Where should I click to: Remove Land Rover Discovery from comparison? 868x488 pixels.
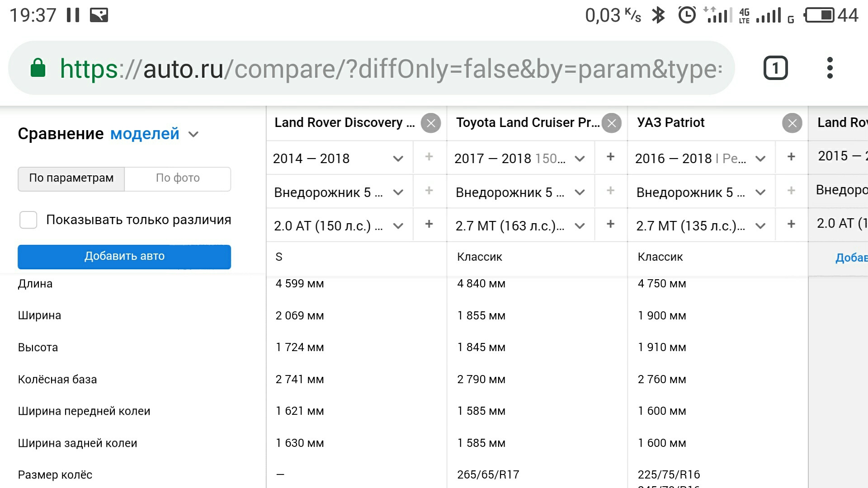[x=430, y=123]
